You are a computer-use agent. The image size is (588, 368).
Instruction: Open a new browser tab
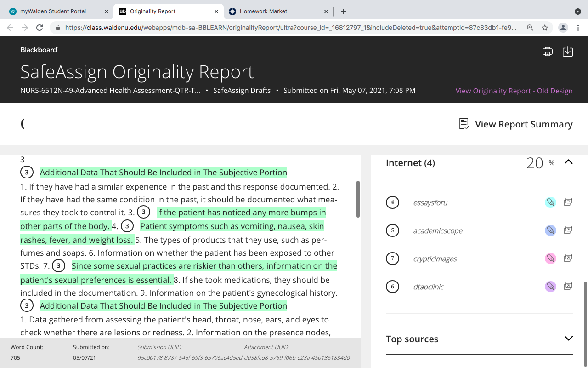click(344, 11)
